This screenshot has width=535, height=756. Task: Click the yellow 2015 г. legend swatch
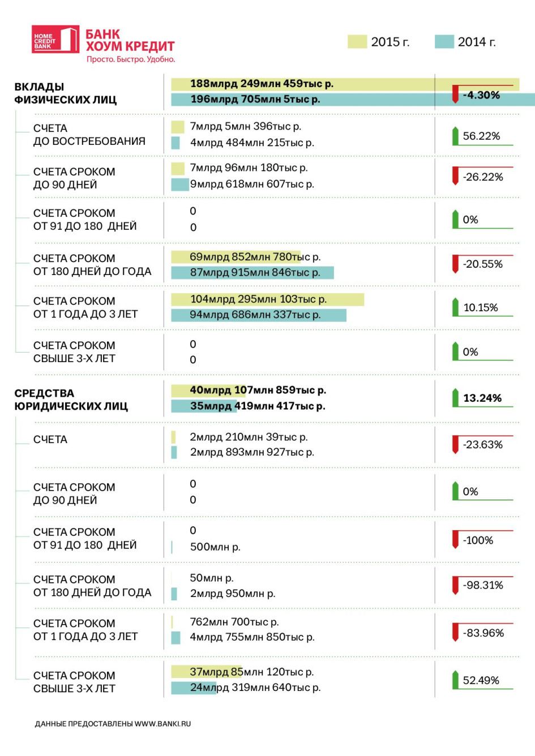[x=357, y=41]
